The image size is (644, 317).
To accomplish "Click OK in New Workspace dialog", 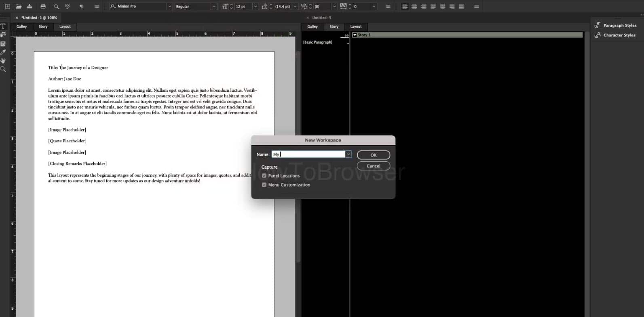I will tap(373, 155).
